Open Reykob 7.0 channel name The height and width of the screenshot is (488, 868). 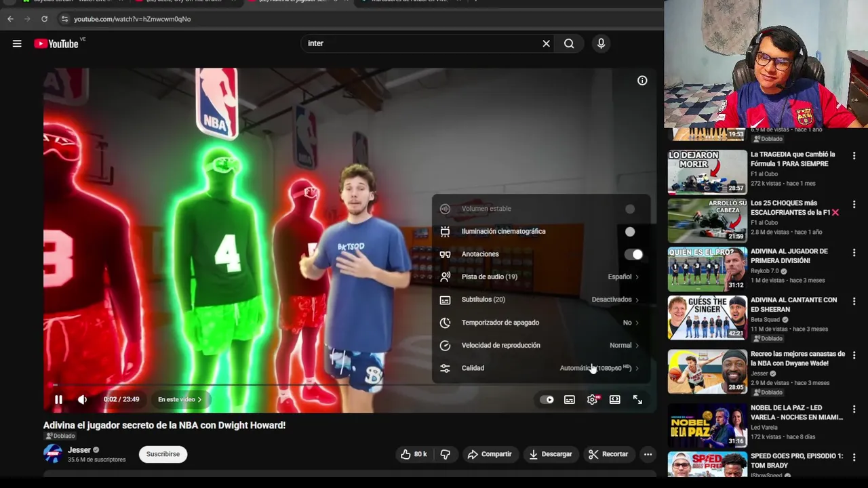765,271
